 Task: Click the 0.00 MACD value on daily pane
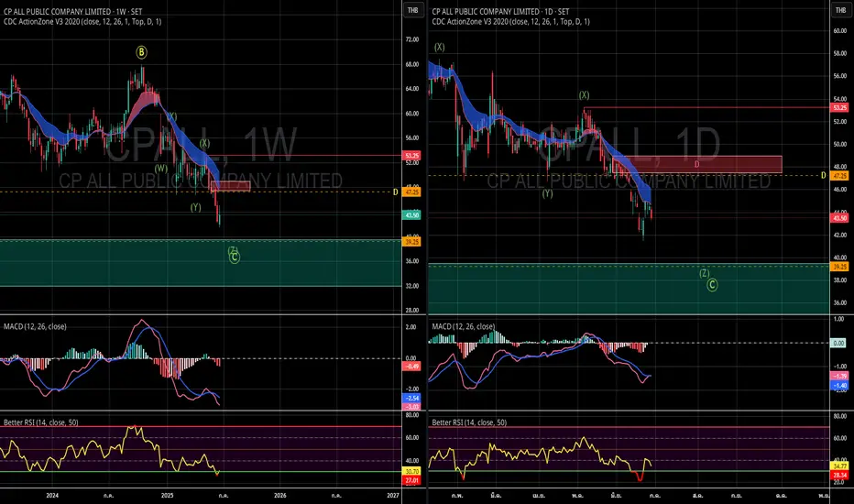(x=840, y=343)
